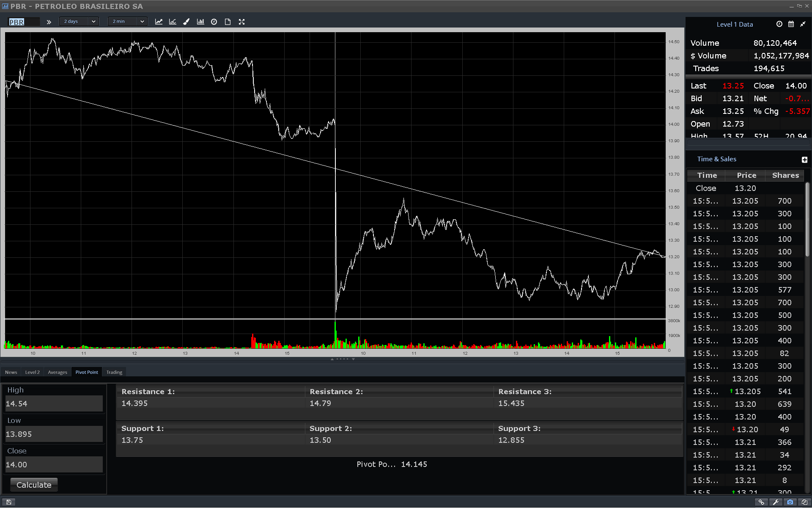Viewport: 812px width, 508px height.
Task: Open the 2 min interval dropdown
Action: coord(128,22)
